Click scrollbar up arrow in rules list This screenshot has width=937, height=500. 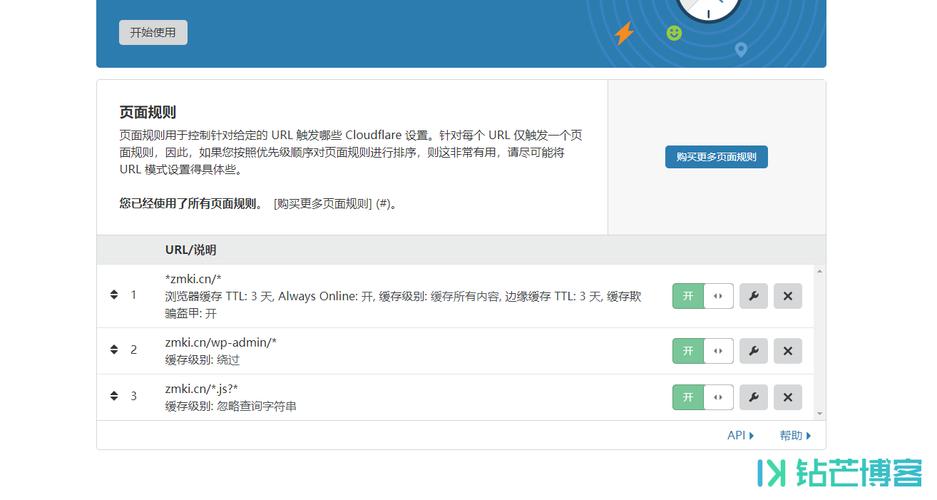[x=819, y=271]
